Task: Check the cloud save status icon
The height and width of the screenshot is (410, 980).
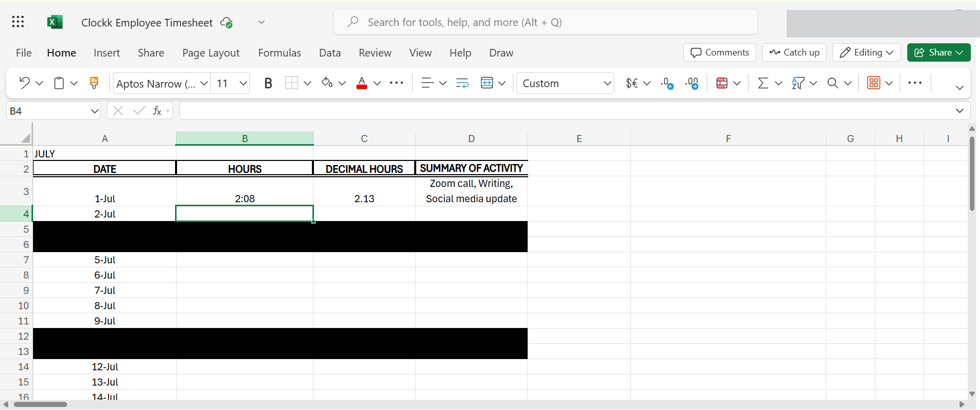Action: pyautogui.click(x=226, y=22)
